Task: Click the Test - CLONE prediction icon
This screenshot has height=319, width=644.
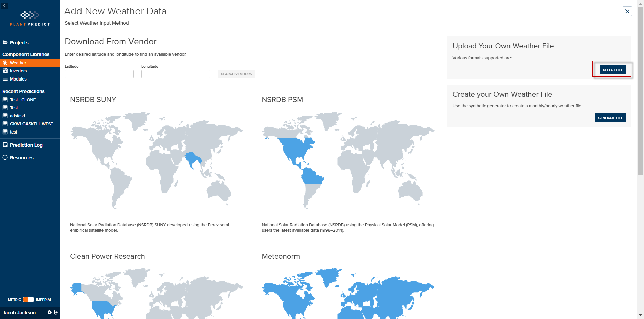Action: 5,100
